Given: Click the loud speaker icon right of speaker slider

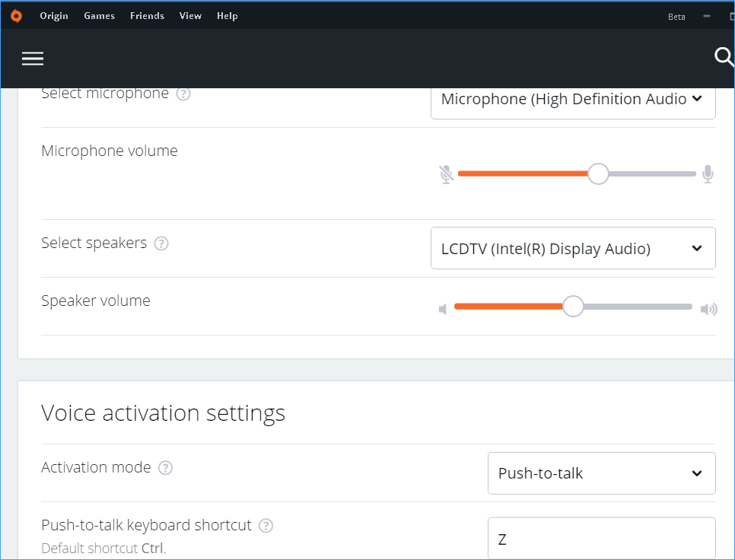Looking at the screenshot, I should click(708, 309).
